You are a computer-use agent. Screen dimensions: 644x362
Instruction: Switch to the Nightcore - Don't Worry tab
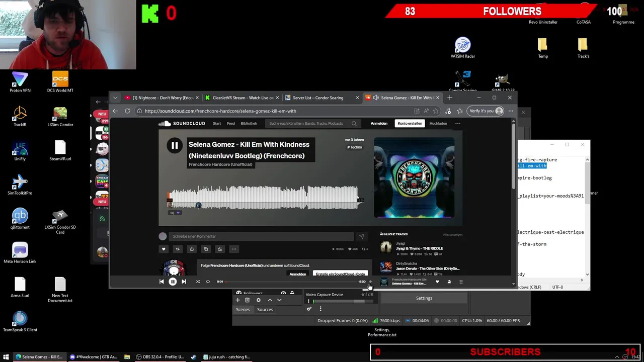click(162, 98)
